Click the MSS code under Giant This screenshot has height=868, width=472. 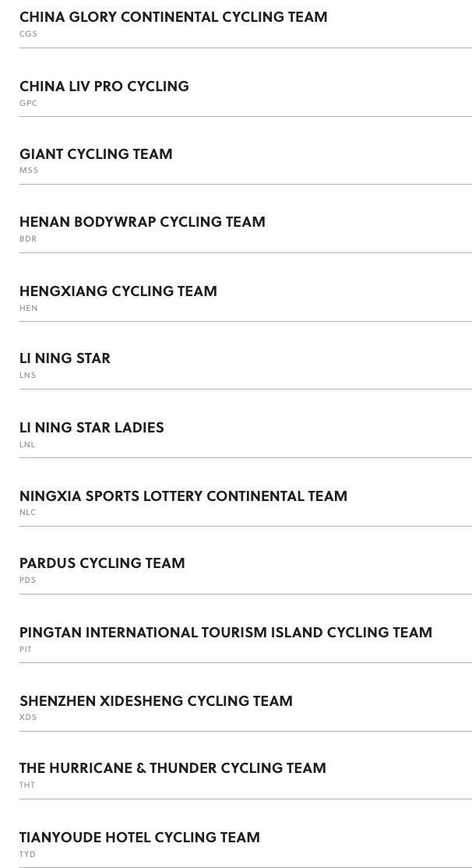[29, 171]
